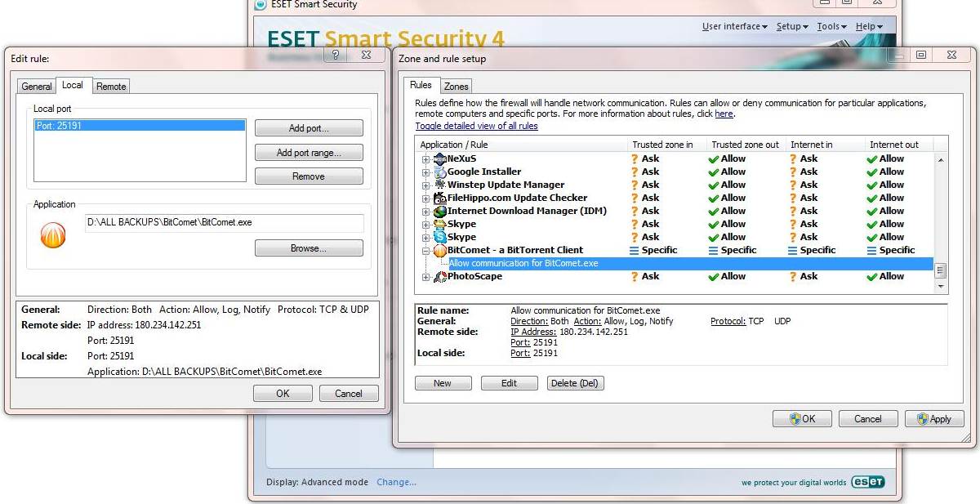Image resolution: width=980 pixels, height=504 pixels.
Task: Click the ESET Smart Security title bar icon
Action: coord(261,4)
